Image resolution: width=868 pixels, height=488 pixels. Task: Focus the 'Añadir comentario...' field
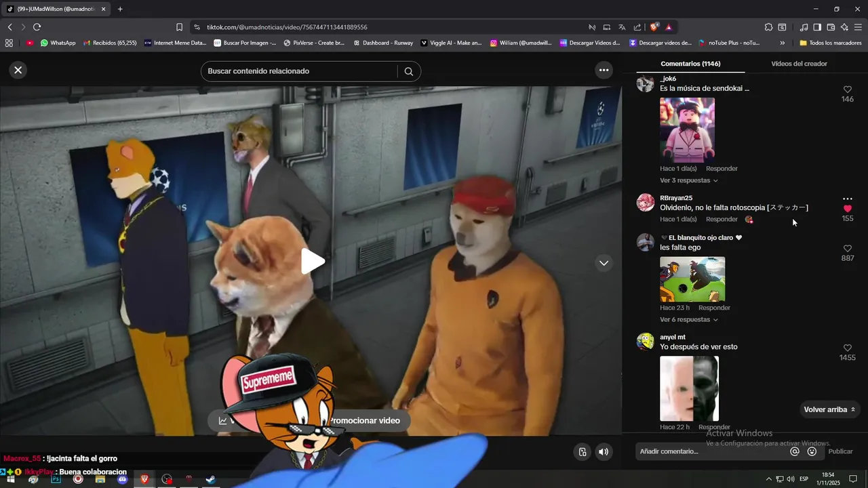tap(712, 451)
